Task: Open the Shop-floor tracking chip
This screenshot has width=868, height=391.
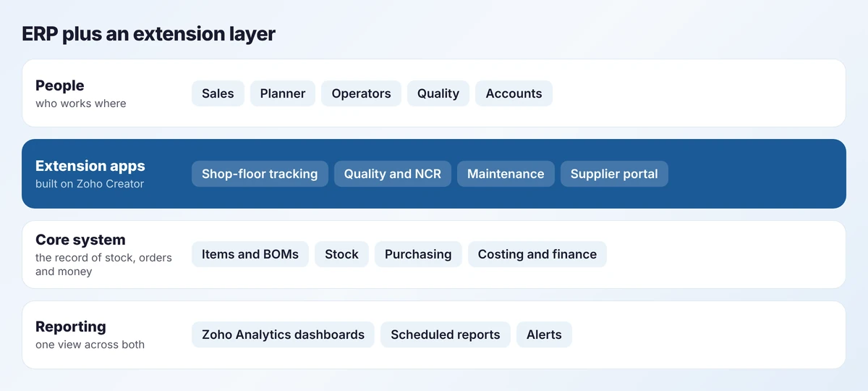Action: pos(260,174)
